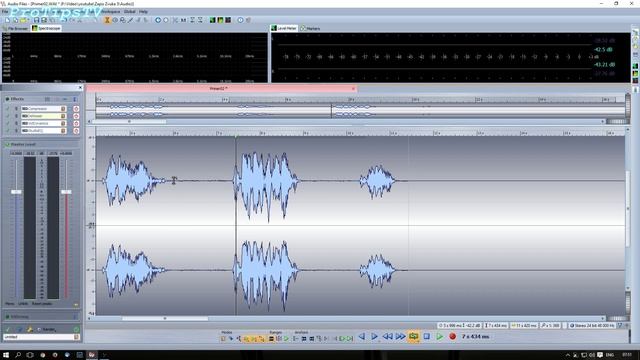Click the left master level fader handle
Image resolution: width=640 pixels, height=360 pixels.
[x=16, y=192]
